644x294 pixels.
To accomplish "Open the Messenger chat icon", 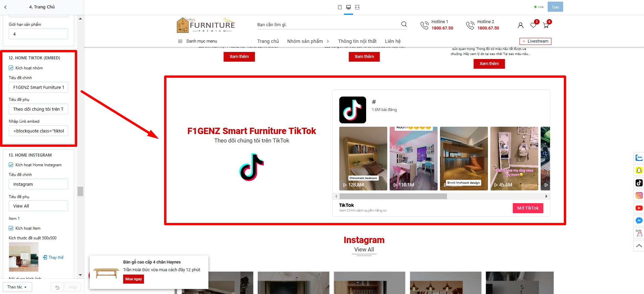I will pos(639,221).
